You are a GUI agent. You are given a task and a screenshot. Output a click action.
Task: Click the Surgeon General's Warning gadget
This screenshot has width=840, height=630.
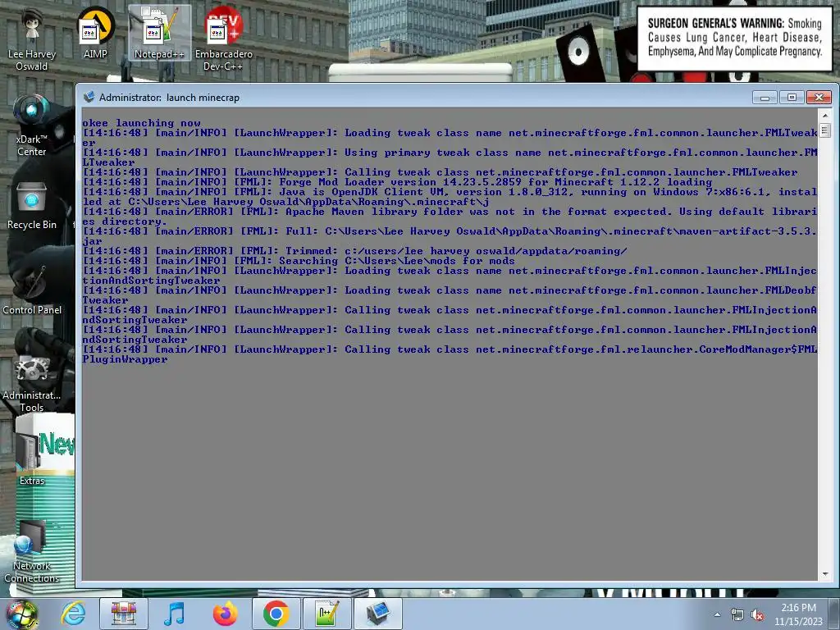click(x=734, y=39)
